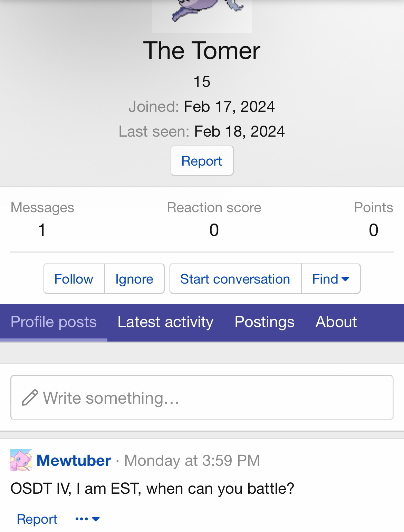This screenshot has height=532, width=404.
Task: Select the Postings tab
Action: click(x=264, y=322)
